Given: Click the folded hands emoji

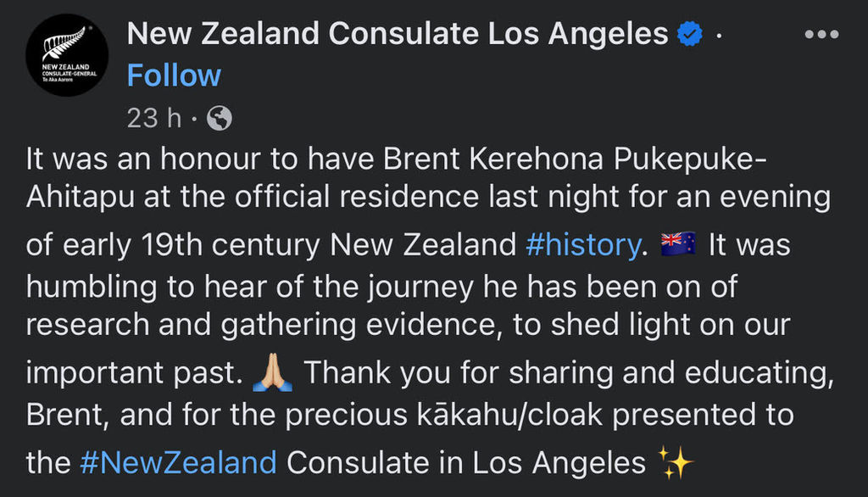Looking at the screenshot, I should click(270, 371).
